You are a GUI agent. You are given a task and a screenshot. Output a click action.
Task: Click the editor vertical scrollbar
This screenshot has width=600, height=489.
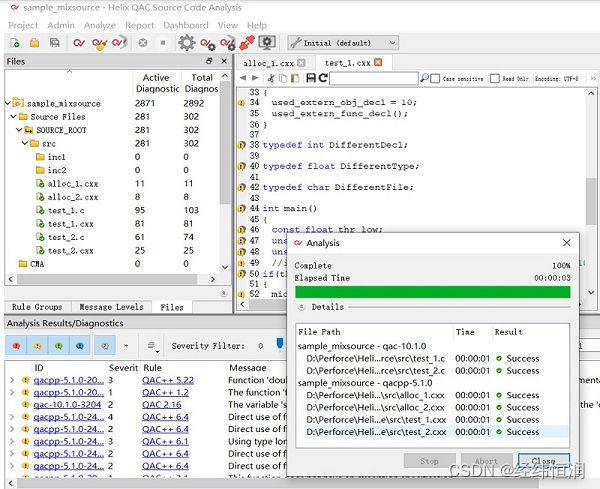coord(591,202)
